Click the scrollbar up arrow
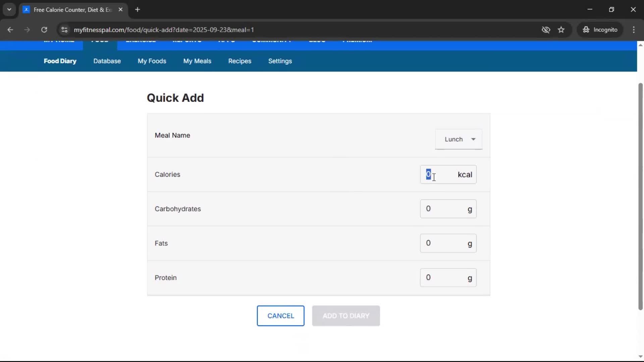The width and height of the screenshot is (644, 362). coord(640,45)
